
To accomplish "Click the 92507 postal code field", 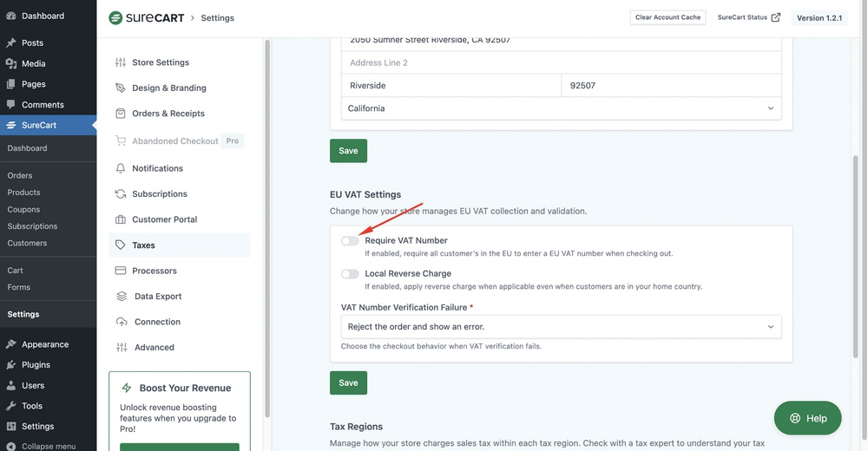I will pyautogui.click(x=672, y=86).
